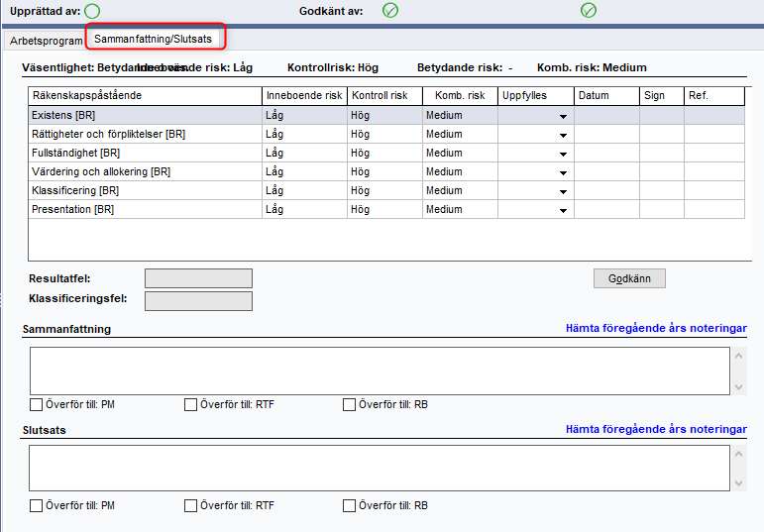Click the Hög value in Klassificering row
Image resolution: width=764 pixels, height=532 pixels.
(360, 191)
